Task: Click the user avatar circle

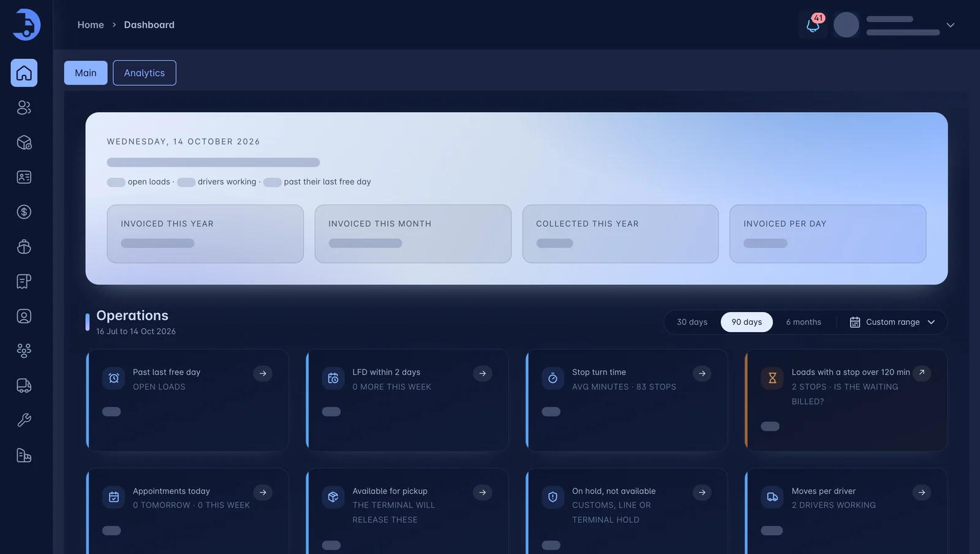Action: pyautogui.click(x=846, y=25)
